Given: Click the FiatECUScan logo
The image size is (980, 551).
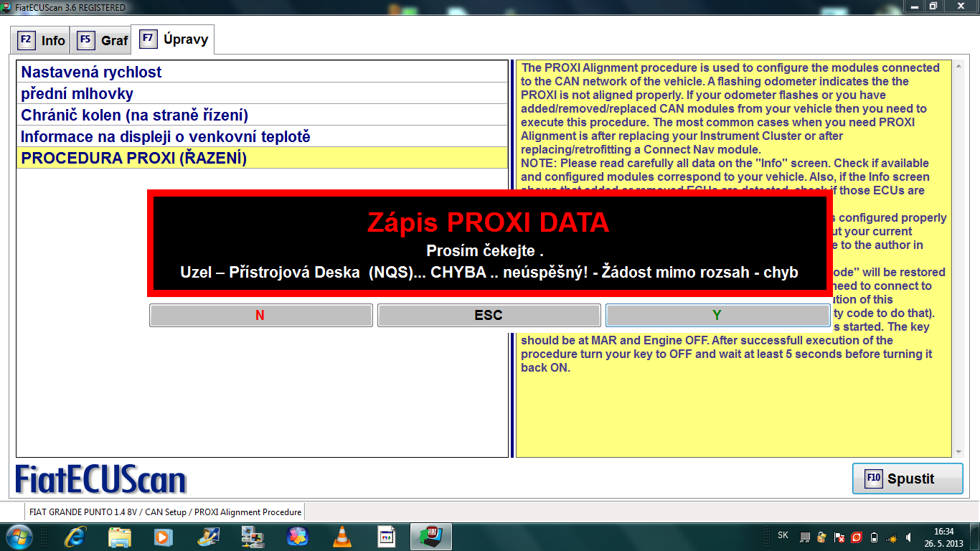Looking at the screenshot, I should click(x=100, y=479).
